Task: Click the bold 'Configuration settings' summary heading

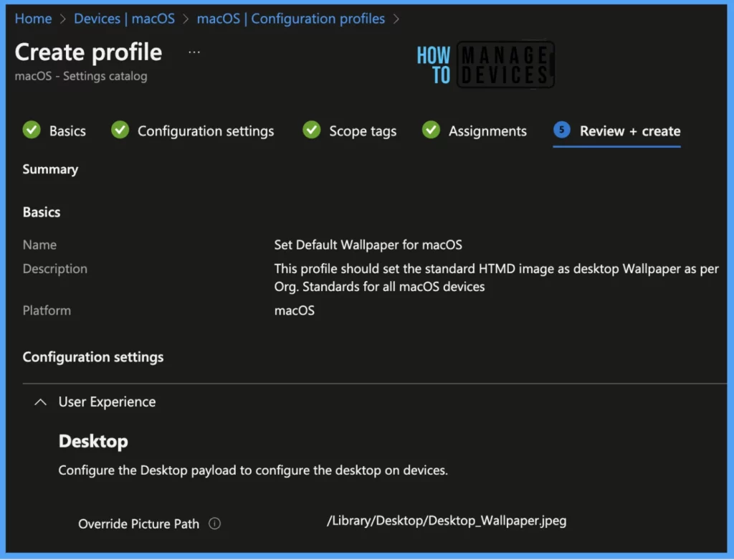Action: 93,357
